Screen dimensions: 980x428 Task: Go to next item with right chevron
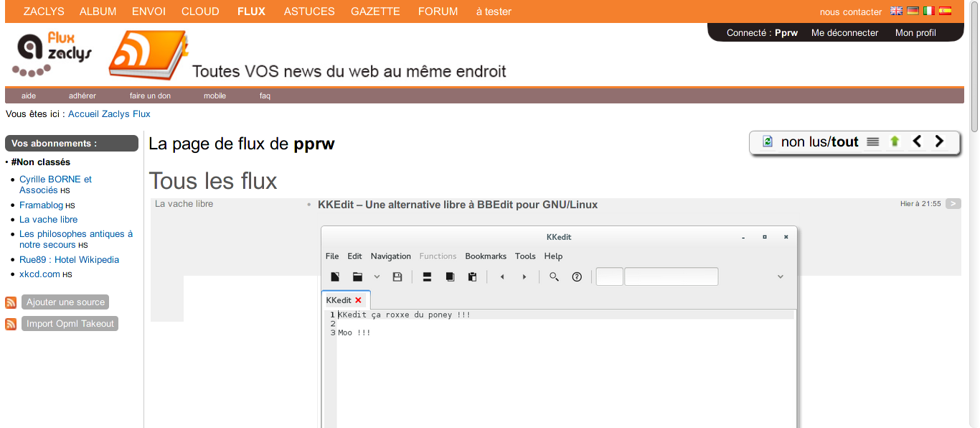click(x=939, y=141)
